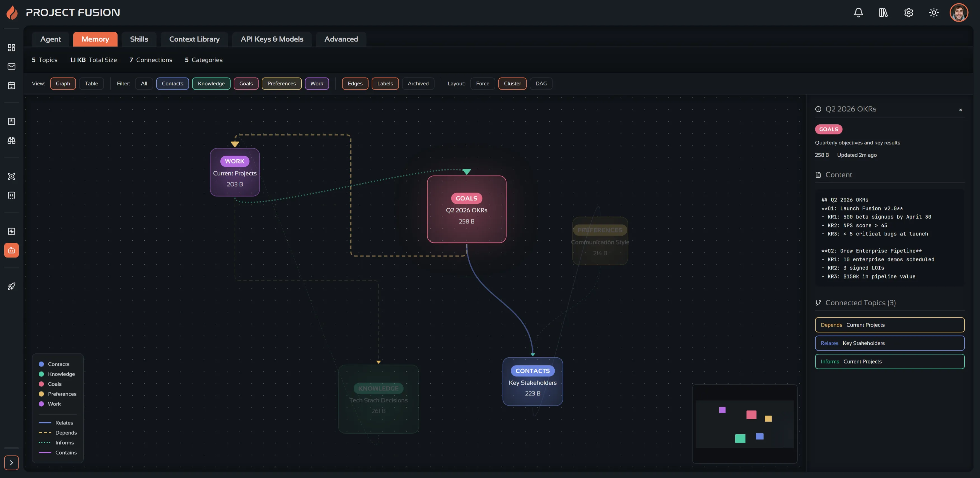Click the info icon beside Q2 2026 OKRs
This screenshot has height=478, width=980.
click(x=818, y=109)
